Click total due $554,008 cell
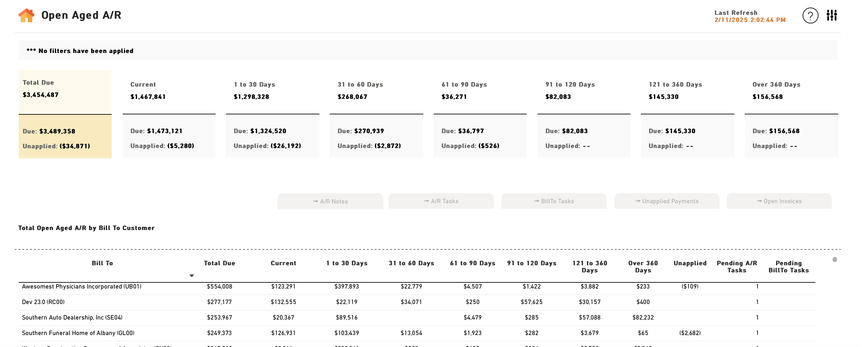 pyautogui.click(x=219, y=287)
